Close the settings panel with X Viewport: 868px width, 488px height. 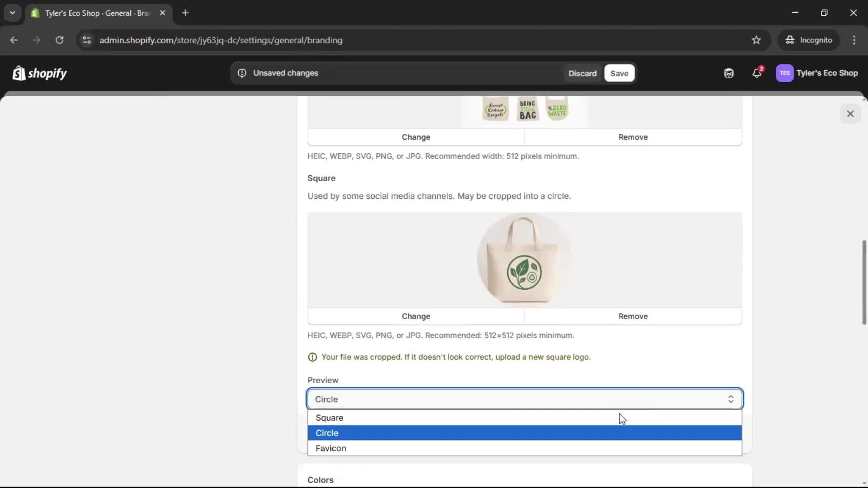tap(850, 114)
